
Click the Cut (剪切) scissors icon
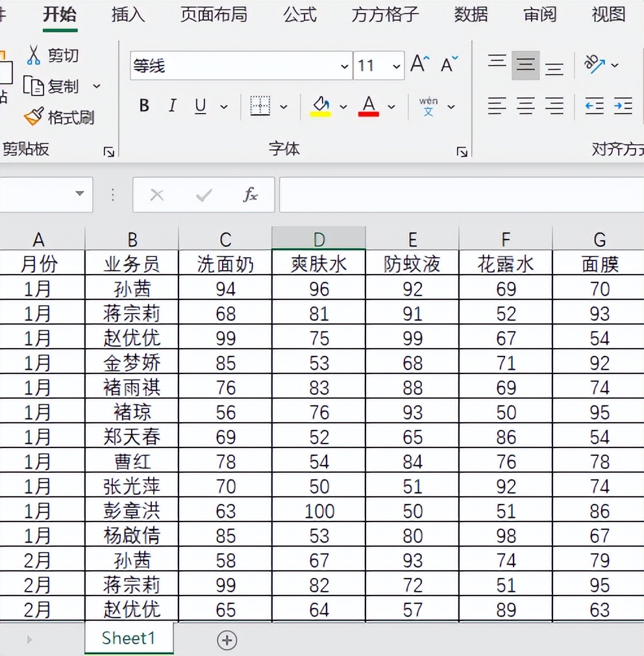[33, 55]
